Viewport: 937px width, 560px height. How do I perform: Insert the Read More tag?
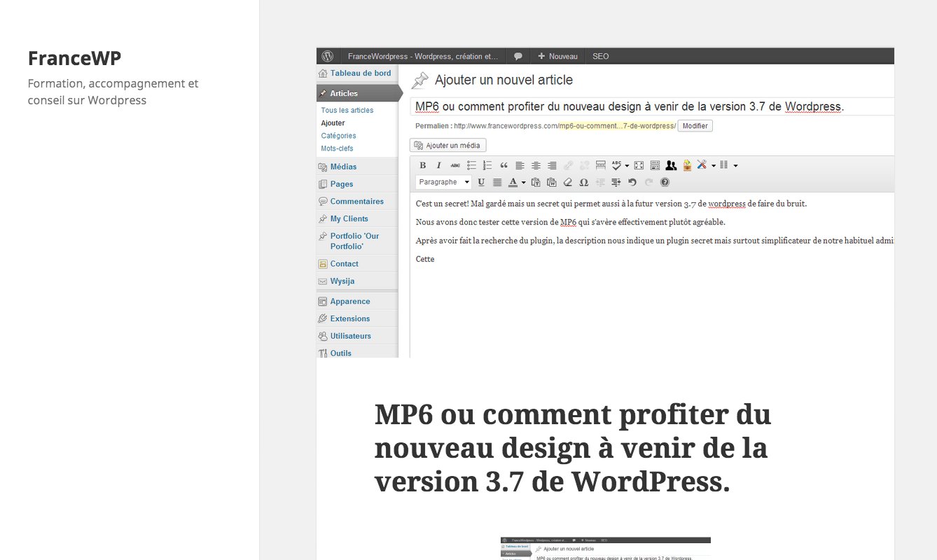(601, 165)
